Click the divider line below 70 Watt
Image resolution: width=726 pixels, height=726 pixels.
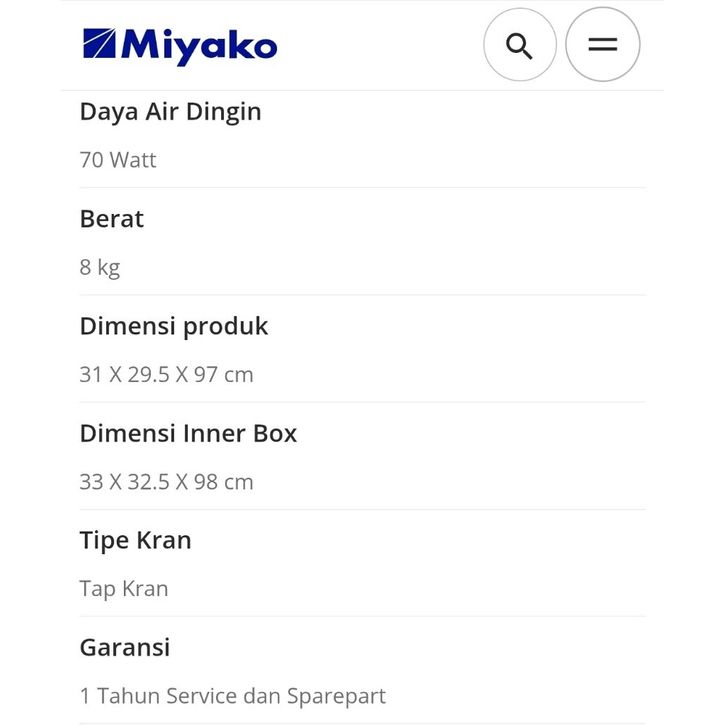(x=362, y=188)
